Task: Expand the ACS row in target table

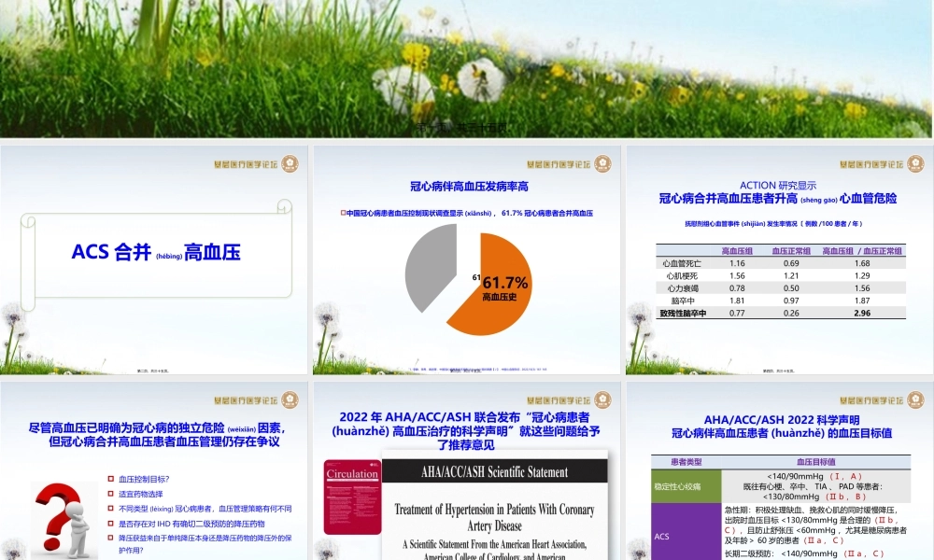Action: pos(661,537)
